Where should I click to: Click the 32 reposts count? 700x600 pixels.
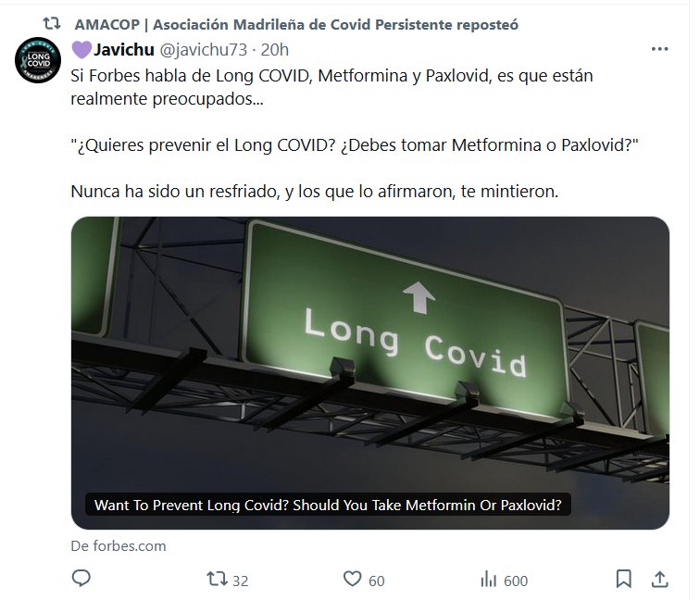(240, 581)
